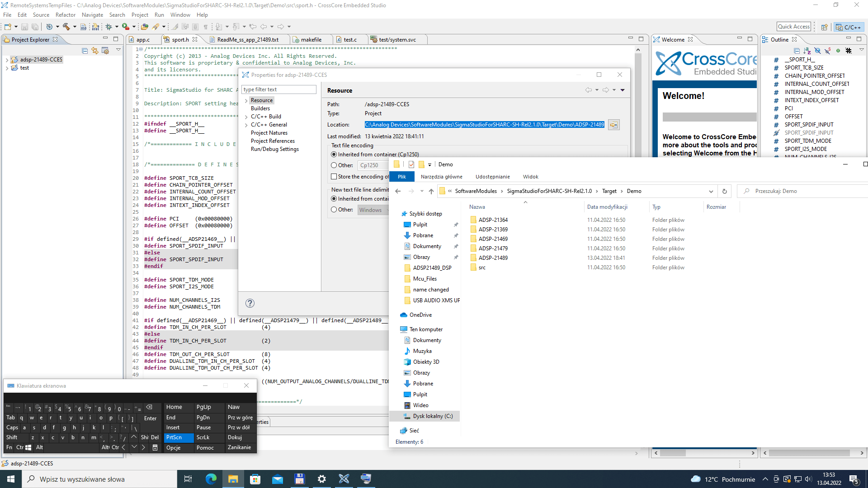This screenshot has height=488, width=868.
Task: Expand the Resource node in Properties tree
Action: click(x=246, y=100)
